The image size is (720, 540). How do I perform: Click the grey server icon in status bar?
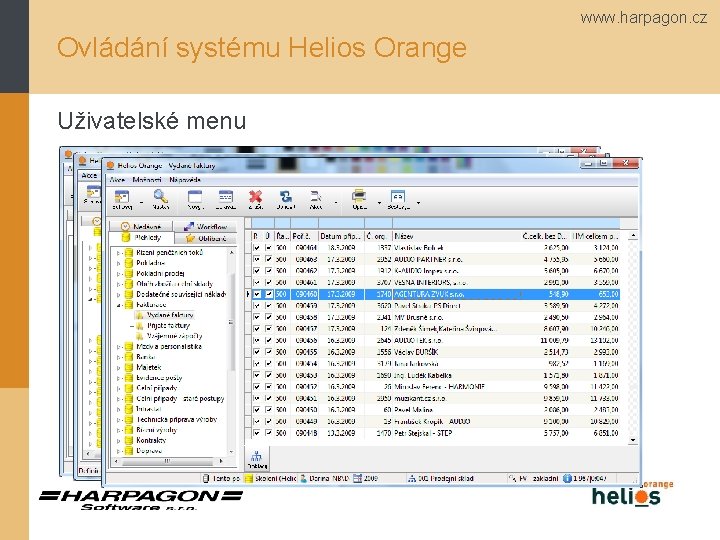pyautogui.click(x=206, y=478)
